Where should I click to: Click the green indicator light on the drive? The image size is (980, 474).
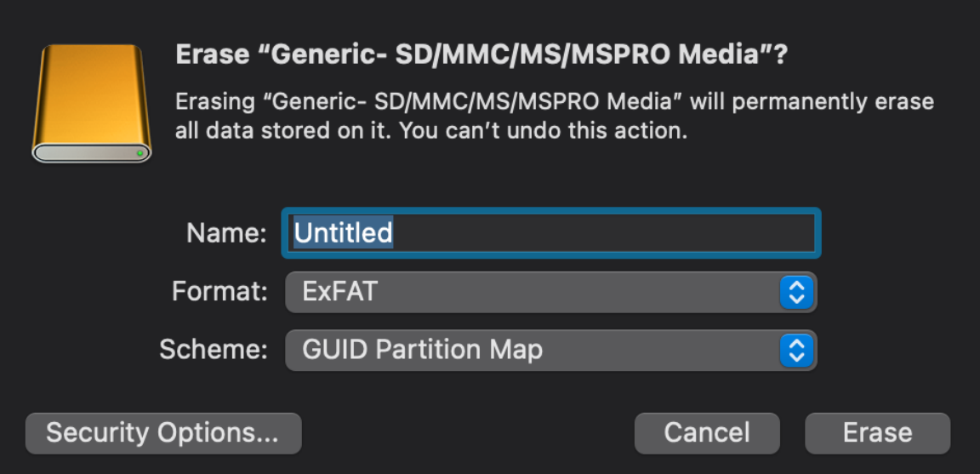point(140,152)
